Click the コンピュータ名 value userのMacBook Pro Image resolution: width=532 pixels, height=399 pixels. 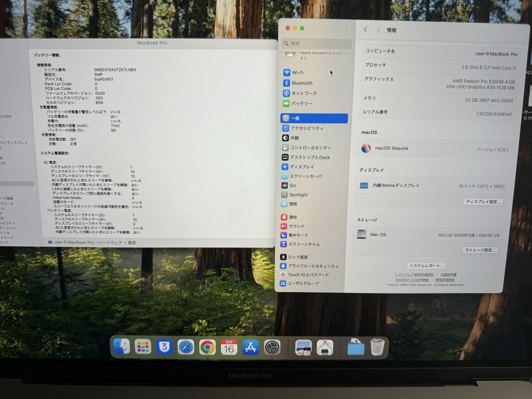click(x=496, y=54)
